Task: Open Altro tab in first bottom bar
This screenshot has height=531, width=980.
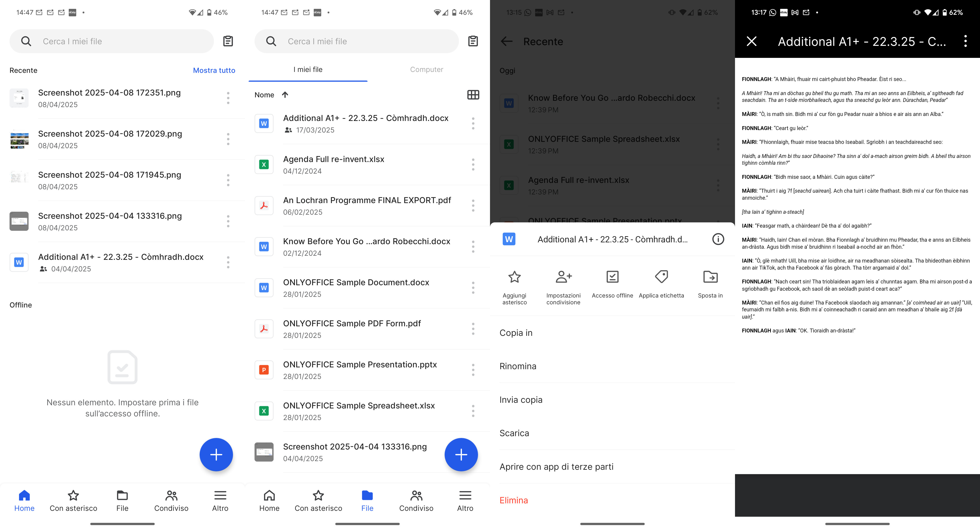Action: pyautogui.click(x=220, y=501)
